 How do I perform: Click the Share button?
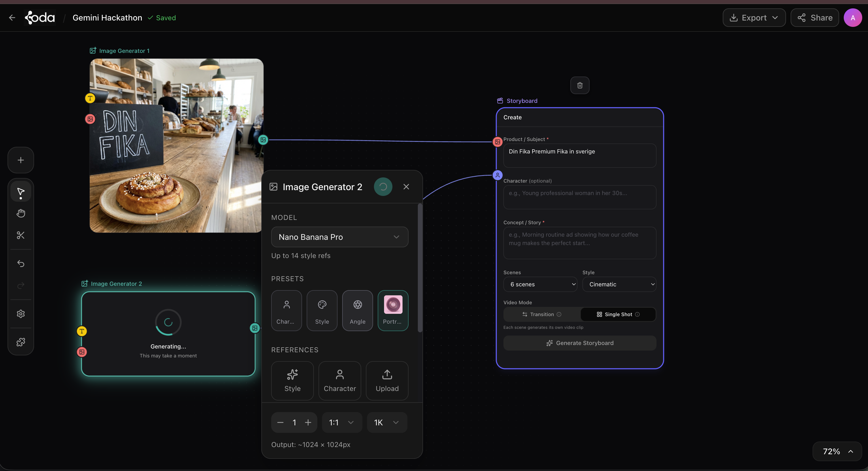(814, 18)
